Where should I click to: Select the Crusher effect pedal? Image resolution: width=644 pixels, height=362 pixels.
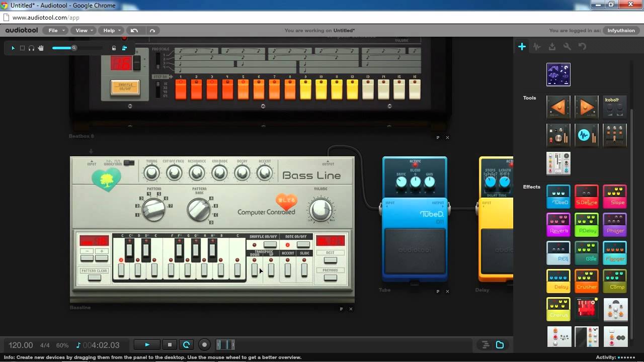[587, 281]
